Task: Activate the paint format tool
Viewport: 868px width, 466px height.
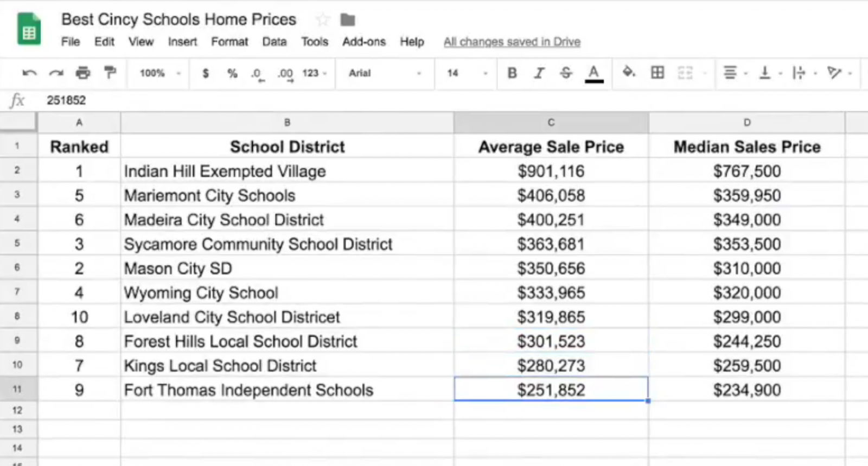Action: tap(110, 73)
